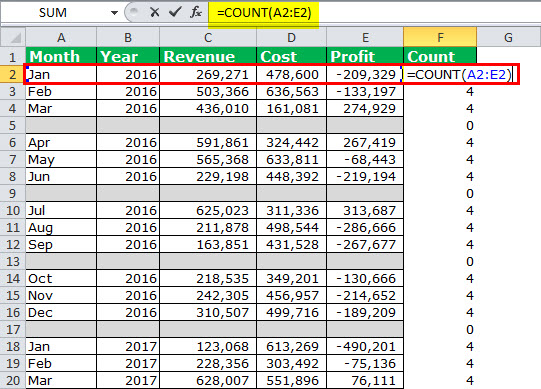Viewport: 541px width, 389px height.
Task: Click the Select All corner triangle
Action: (x=13, y=37)
